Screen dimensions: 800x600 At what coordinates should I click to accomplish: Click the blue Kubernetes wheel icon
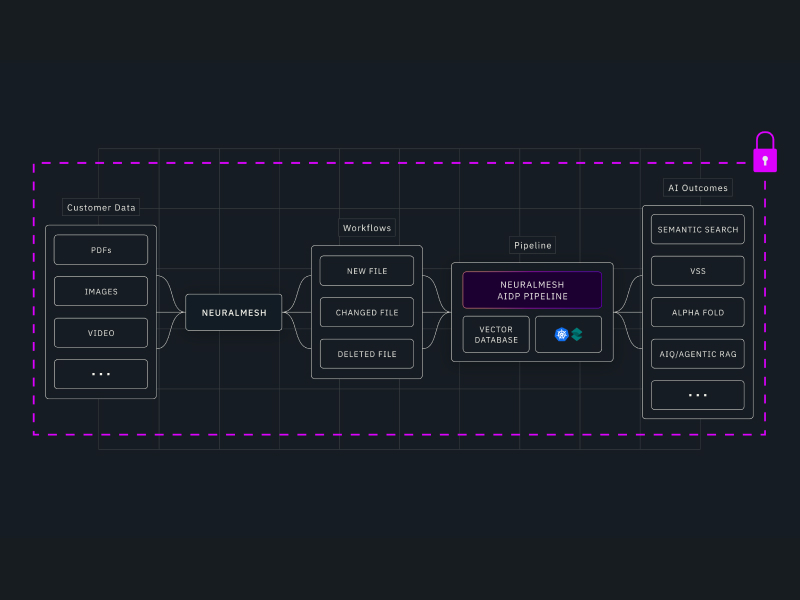coord(561,335)
